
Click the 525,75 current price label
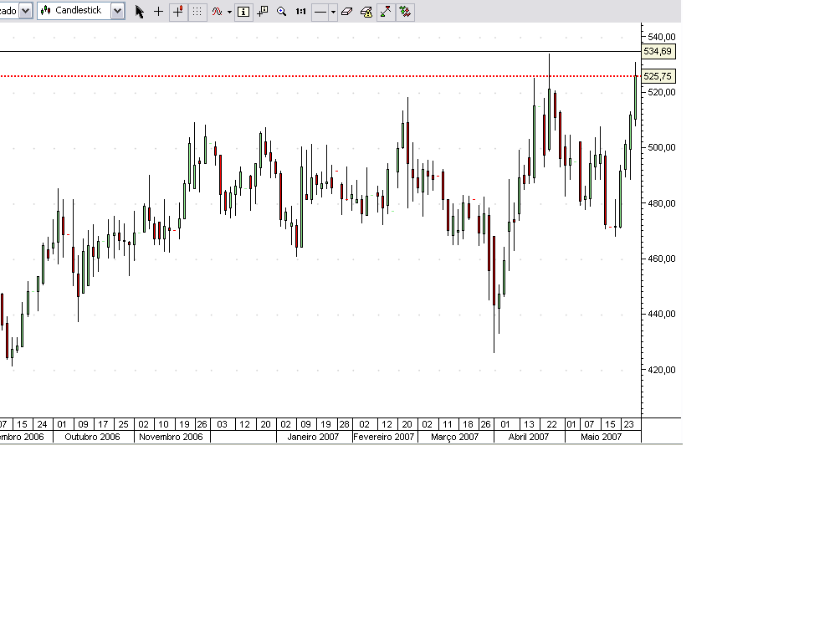[658, 76]
